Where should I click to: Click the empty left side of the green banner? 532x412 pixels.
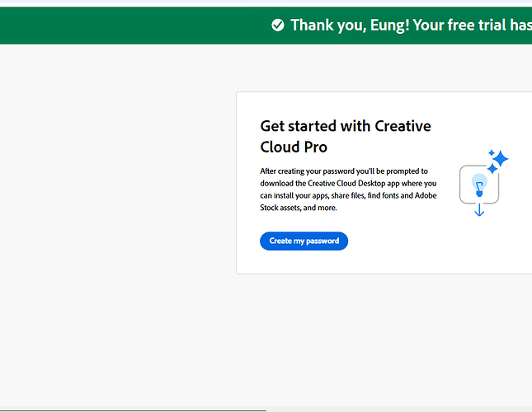point(124,26)
